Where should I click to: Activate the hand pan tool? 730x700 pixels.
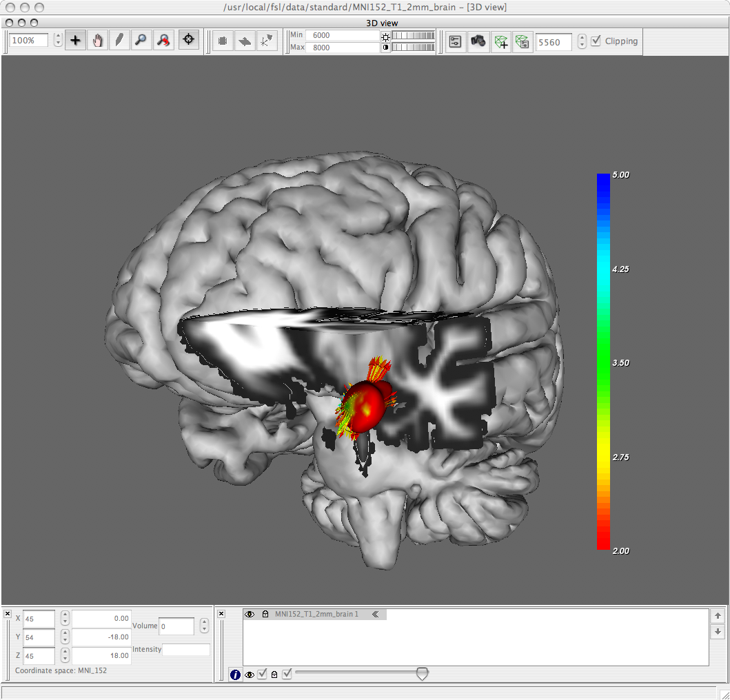point(97,41)
